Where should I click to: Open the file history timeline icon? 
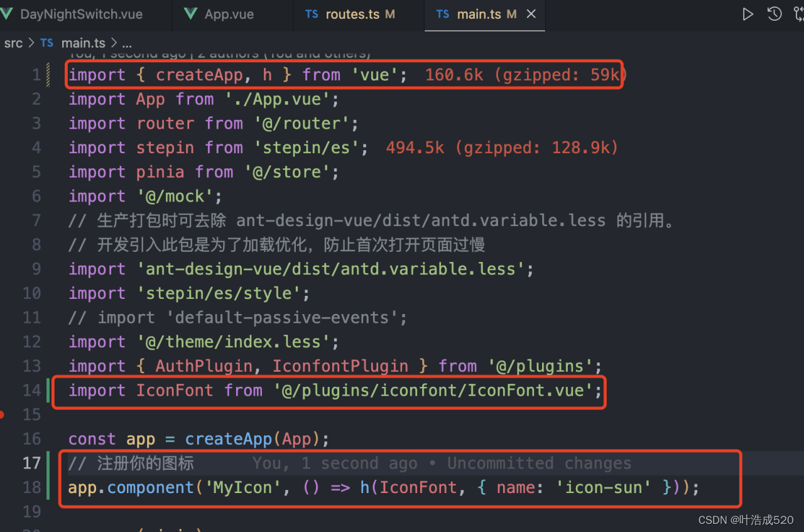click(774, 14)
